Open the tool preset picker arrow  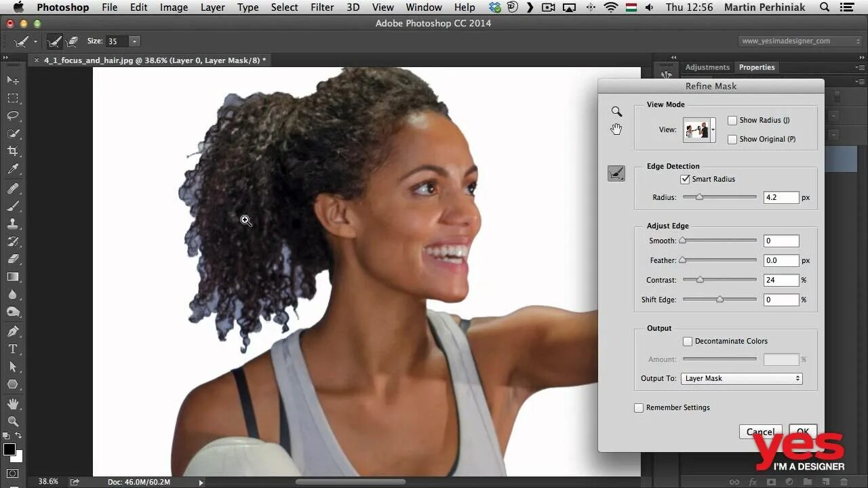coord(35,42)
